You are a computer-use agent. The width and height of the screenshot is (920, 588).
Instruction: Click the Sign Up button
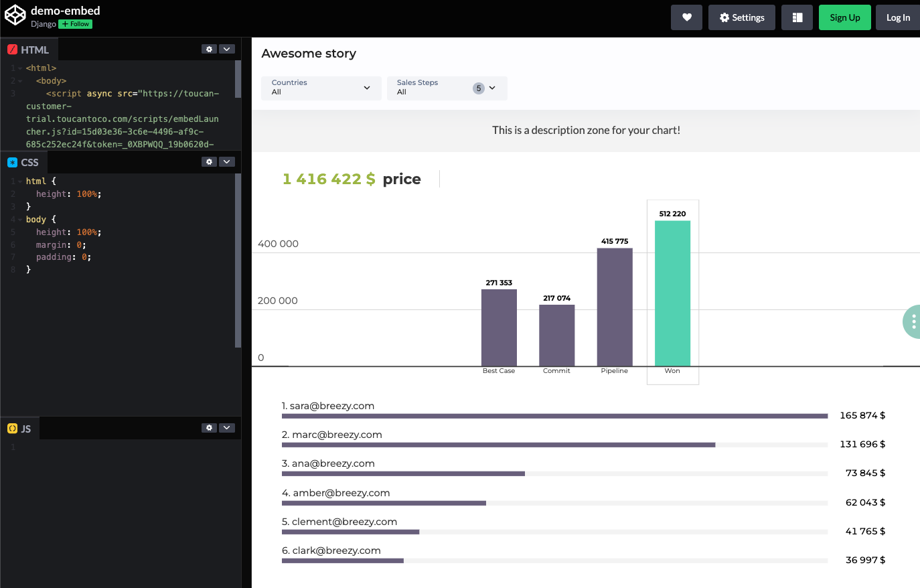coord(844,17)
